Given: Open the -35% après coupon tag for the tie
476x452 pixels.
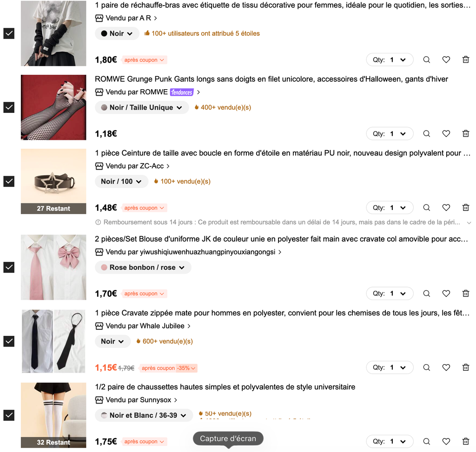Looking at the screenshot, I should click(168, 368).
